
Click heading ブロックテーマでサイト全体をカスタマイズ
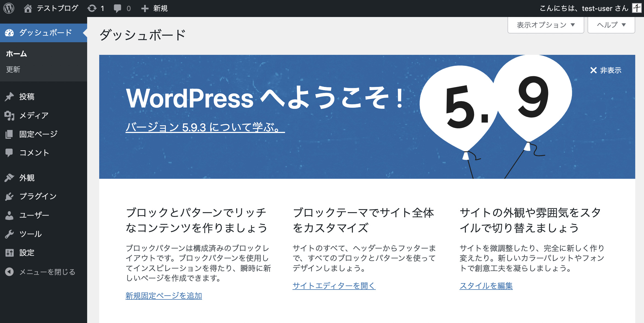pyautogui.click(x=363, y=220)
